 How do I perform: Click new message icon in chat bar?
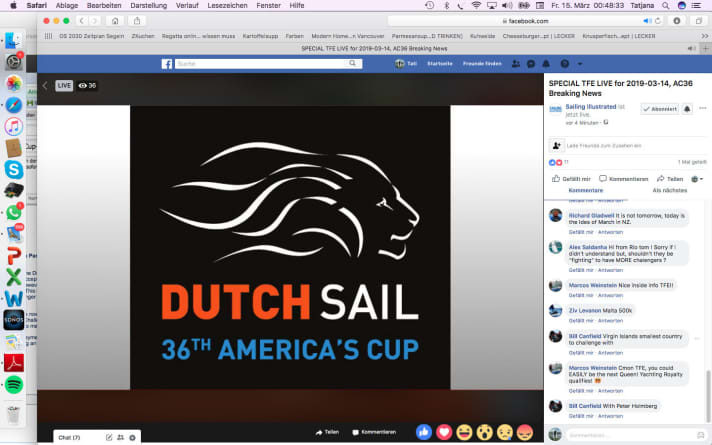(109, 438)
